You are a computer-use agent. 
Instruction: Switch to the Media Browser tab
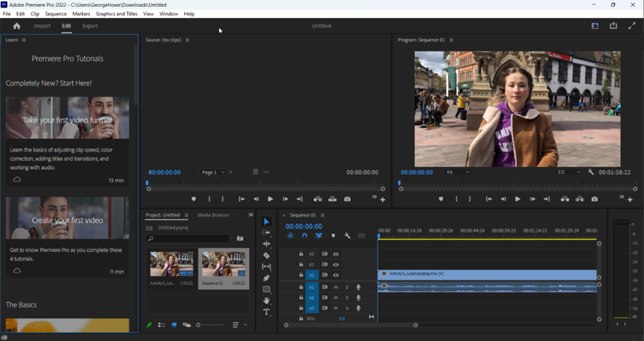click(213, 215)
